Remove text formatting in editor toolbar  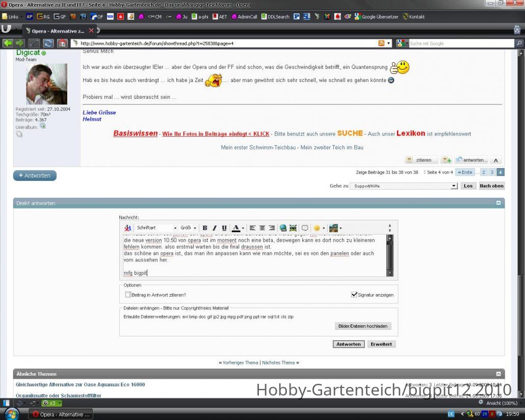[127, 228]
